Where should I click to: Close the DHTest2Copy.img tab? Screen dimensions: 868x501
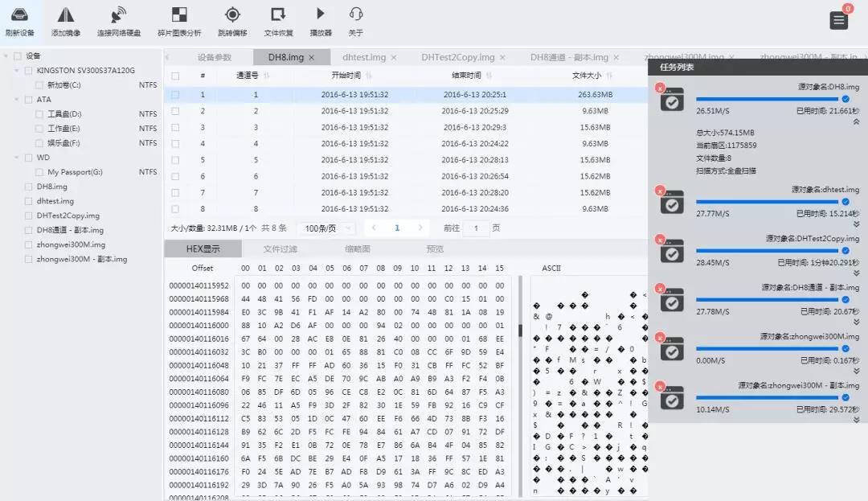click(x=502, y=58)
